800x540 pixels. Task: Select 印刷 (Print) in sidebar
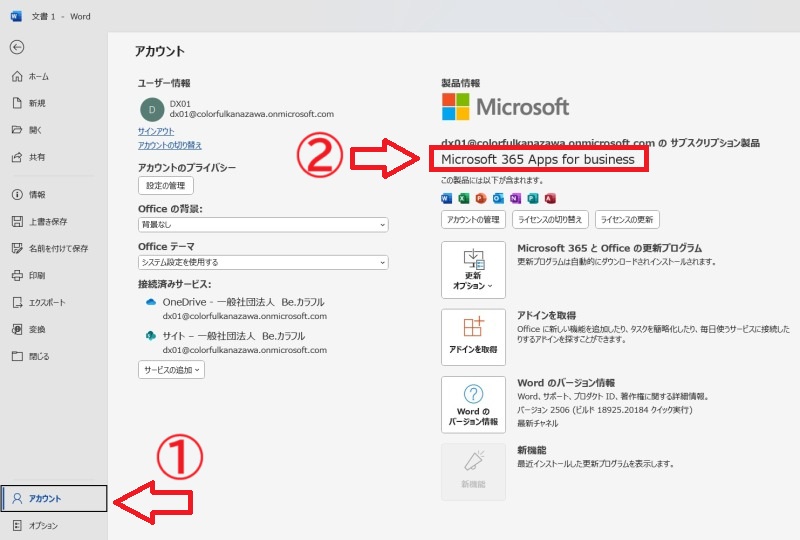36,275
